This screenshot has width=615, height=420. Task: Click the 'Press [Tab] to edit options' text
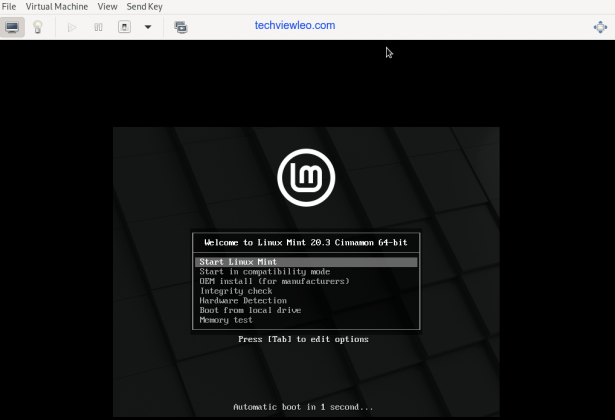(x=303, y=339)
